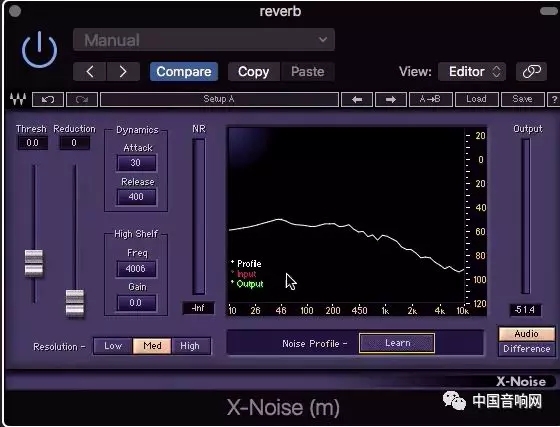Click the Paste button
Screen dimensions: 560x427
point(308,72)
